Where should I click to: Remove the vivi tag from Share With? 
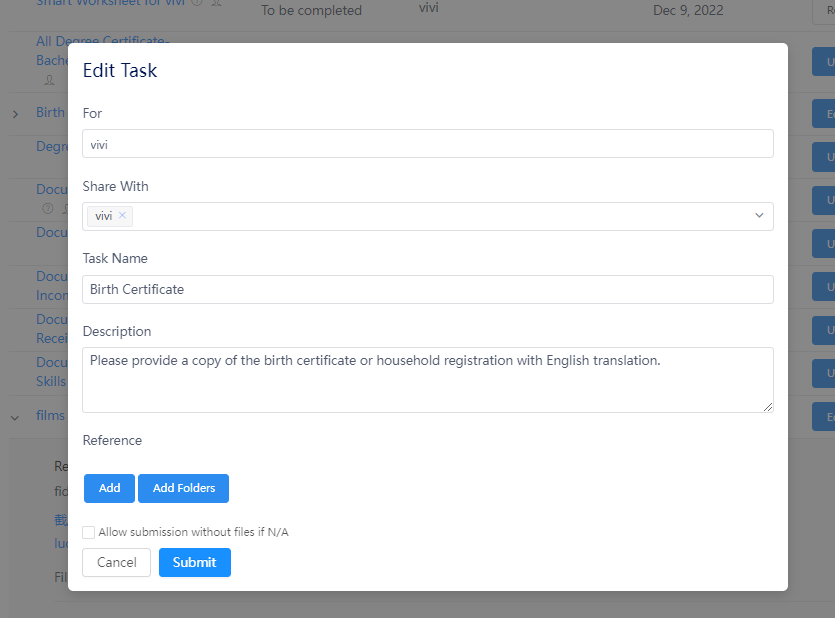point(122,215)
